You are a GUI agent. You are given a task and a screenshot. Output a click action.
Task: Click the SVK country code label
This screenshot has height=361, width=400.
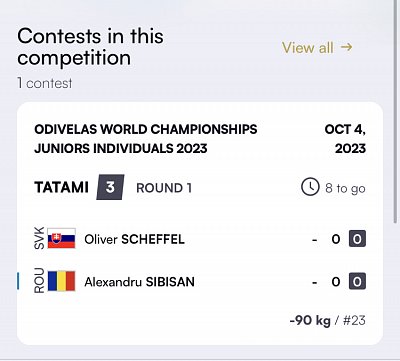coord(39,238)
